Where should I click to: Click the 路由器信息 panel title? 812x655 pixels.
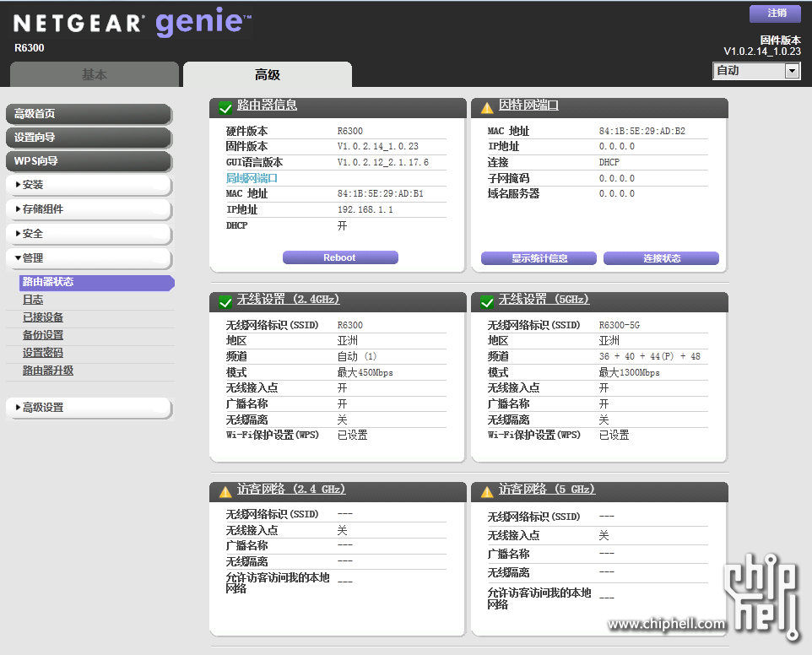click(268, 106)
